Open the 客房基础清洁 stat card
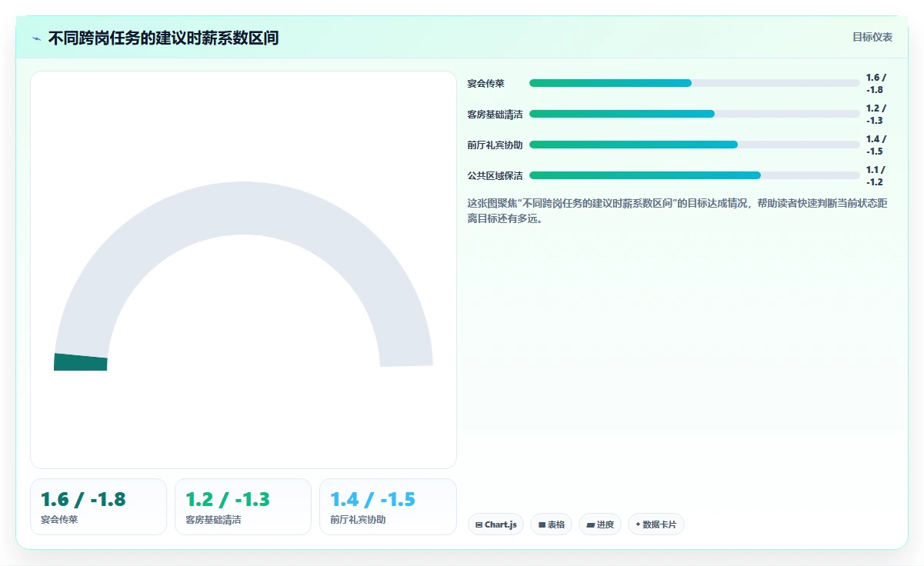Viewport: 924px width, 566px height. point(243,507)
